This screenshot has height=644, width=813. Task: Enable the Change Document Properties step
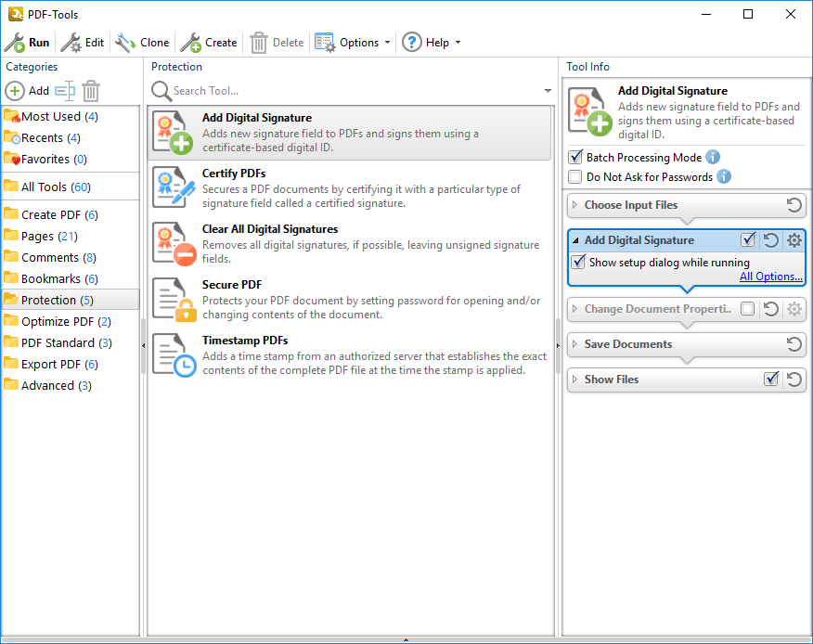[x=748, y=309]
